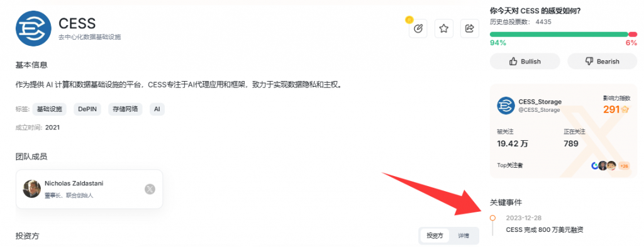The image size is (644, 247).
Task: Vote Bullish on CESS
Action: click(x=525, y=61)
